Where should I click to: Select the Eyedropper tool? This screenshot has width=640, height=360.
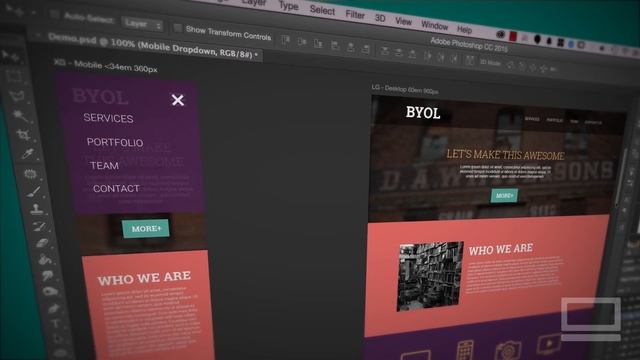point(28,154)
